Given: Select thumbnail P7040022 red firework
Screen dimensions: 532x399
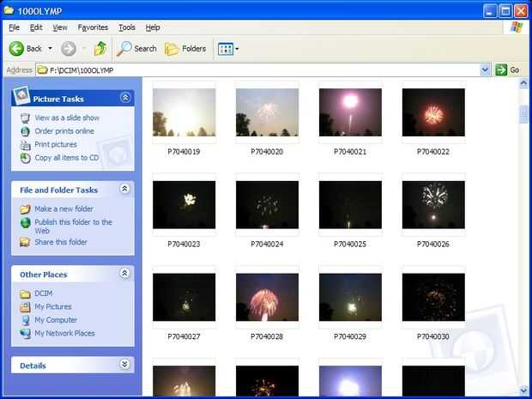Looking at the screenshot, I should click(x=433, y=112).
